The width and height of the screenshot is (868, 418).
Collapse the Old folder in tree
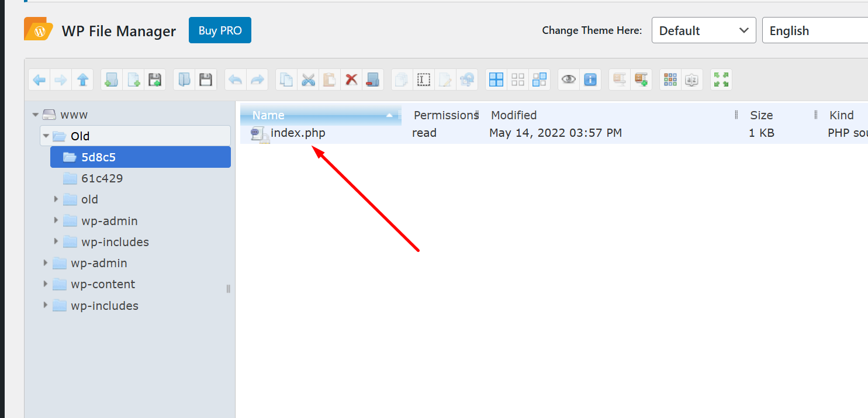coord(46,136)
